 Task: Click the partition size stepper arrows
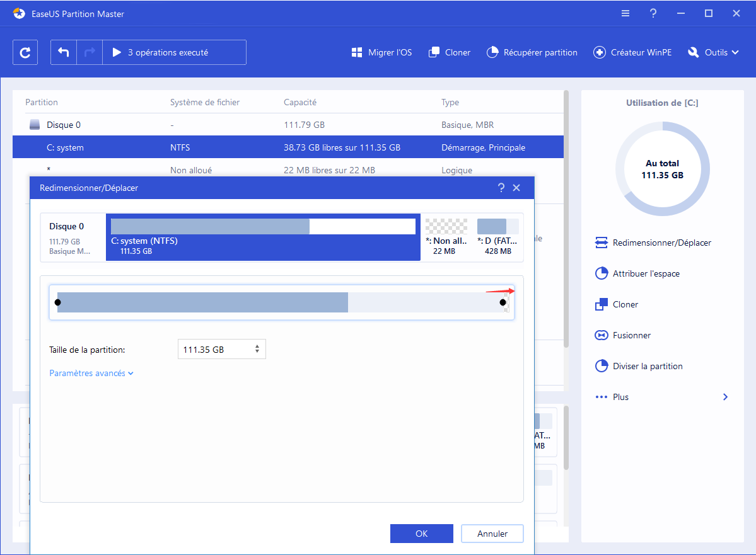click(257, 349)
